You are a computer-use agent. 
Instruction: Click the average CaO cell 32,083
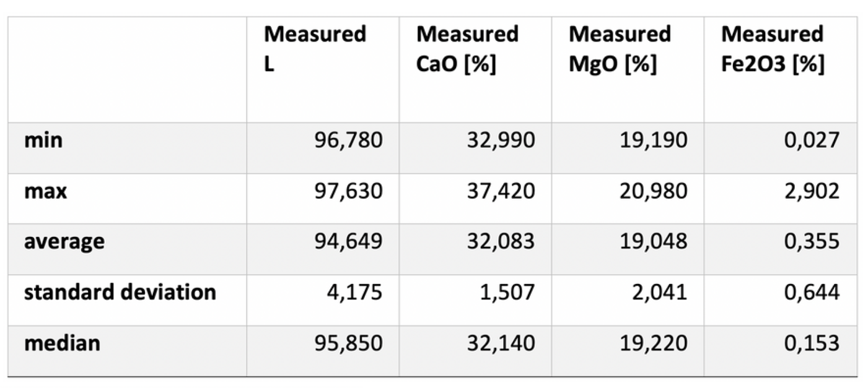pyautogui.click(x=501, y=241)
